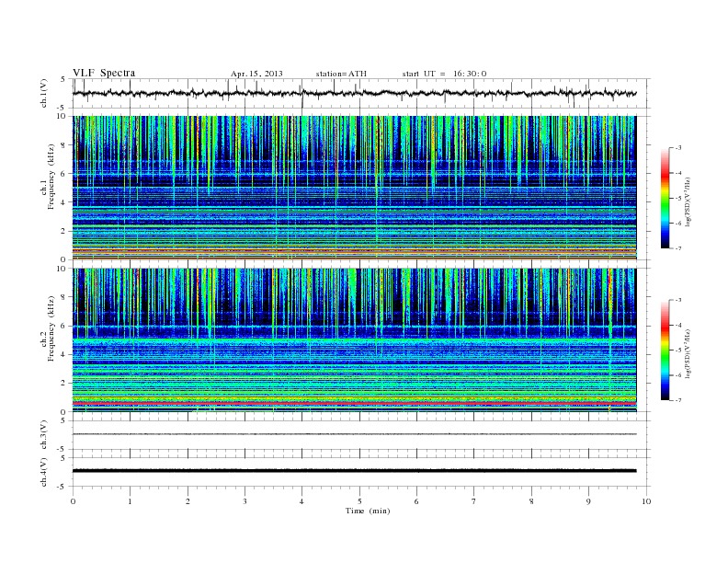Click the ch.1 voltage waveform trace panel
728x563 pixels.
361,93
